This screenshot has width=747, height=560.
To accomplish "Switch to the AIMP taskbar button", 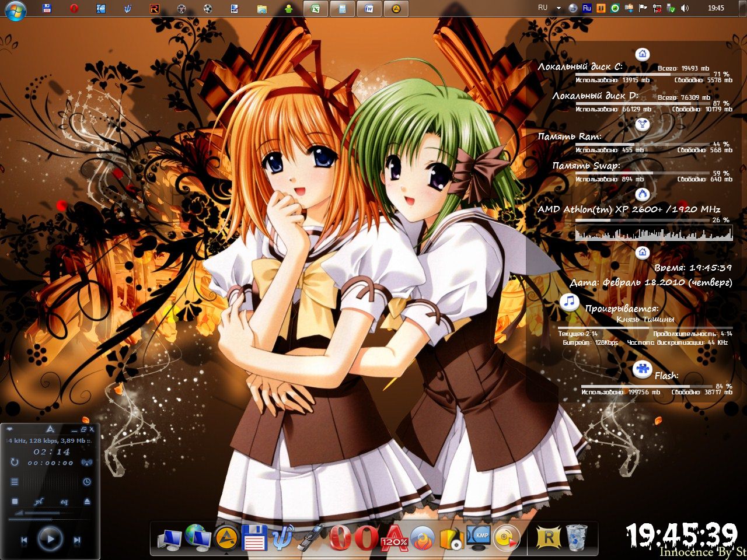I will point(396,8).
